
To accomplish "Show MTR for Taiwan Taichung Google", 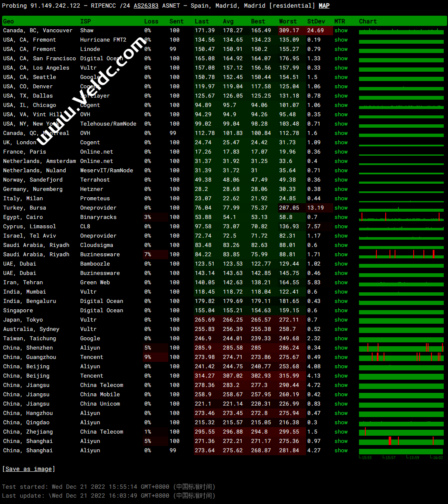I will 341,338.
